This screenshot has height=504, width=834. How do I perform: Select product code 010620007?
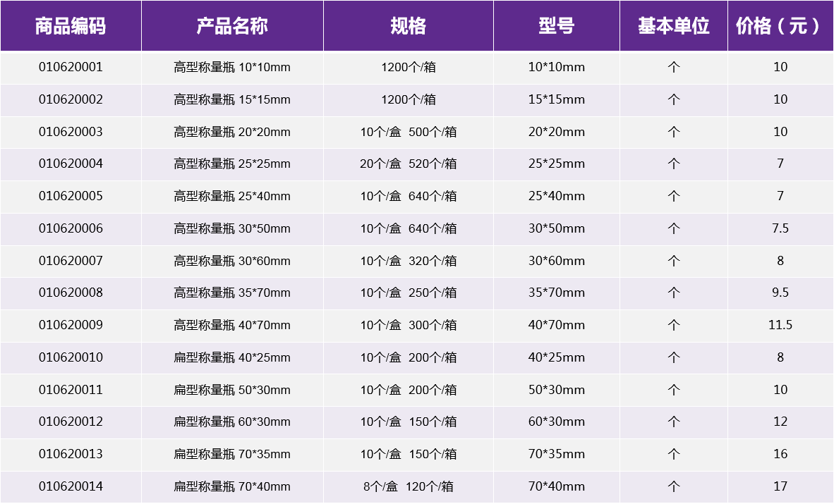pyautogui.click(x=71, y=261)
